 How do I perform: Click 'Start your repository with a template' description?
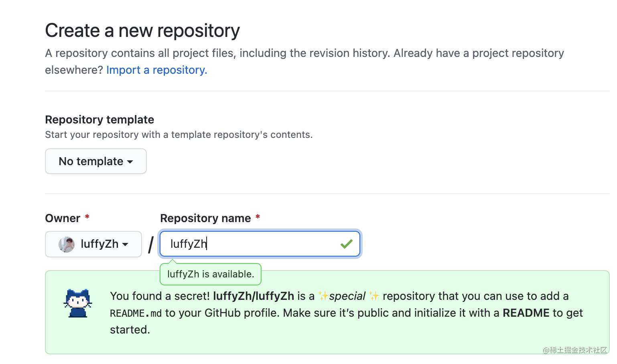point(179,135)
